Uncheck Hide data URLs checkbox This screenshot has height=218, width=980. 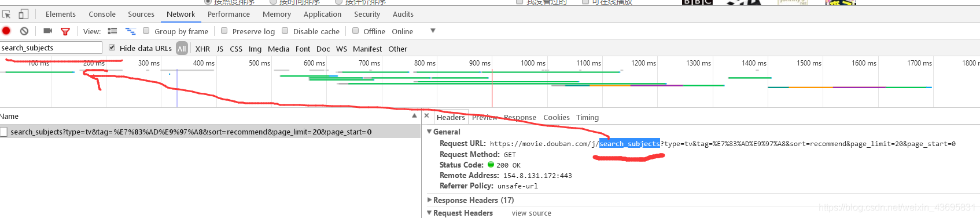112,48
